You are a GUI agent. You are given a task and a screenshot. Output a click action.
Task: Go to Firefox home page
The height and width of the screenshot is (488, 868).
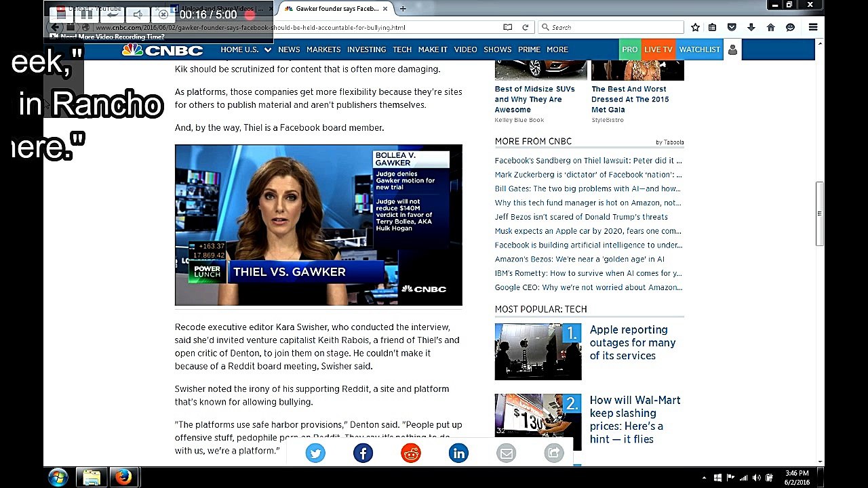tap(770, 27)
